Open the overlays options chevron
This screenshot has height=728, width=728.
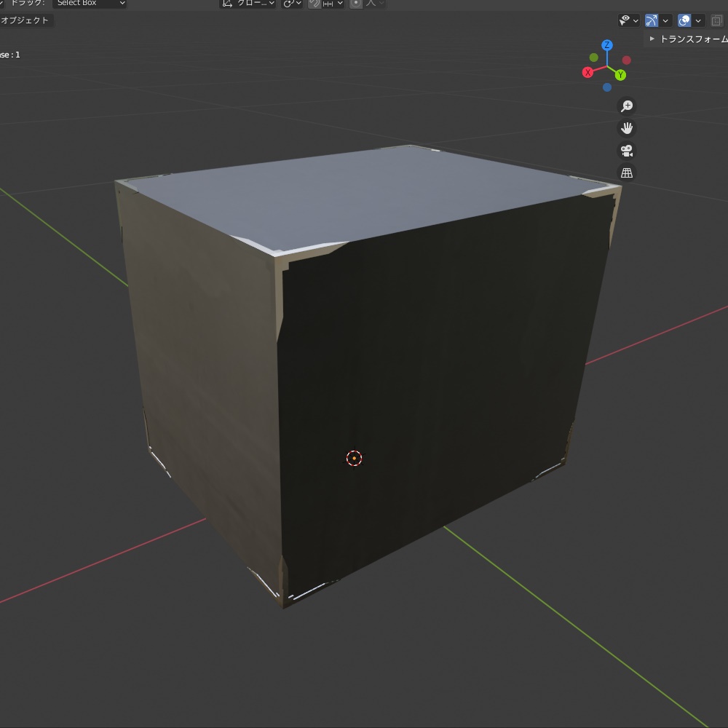(x=697, y=20)
